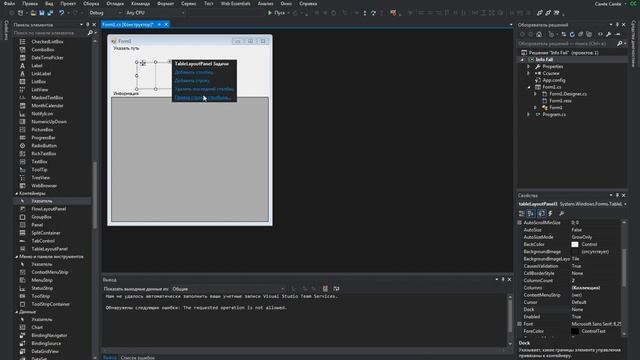Select RadioButton in the toolbox
Screen dimensions: 640x360
pos(44,146)
